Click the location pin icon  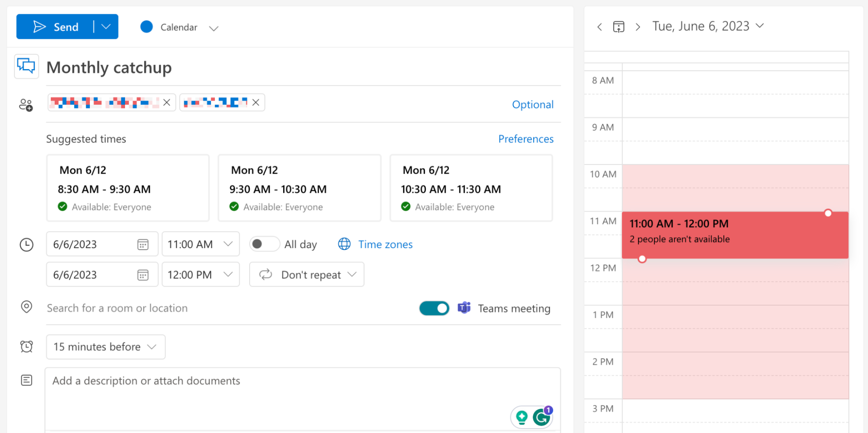pyautogui.click(x=26, y=307)
